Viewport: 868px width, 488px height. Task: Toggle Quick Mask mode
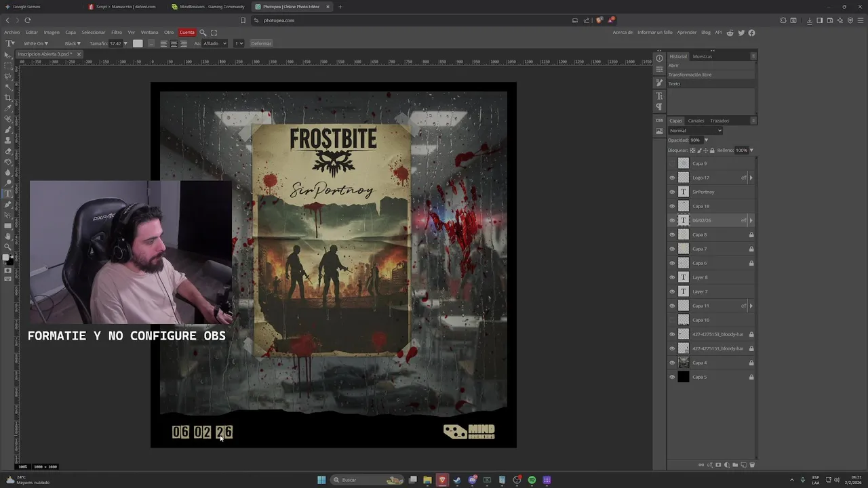pyautogui.click(x=7, y=270)
